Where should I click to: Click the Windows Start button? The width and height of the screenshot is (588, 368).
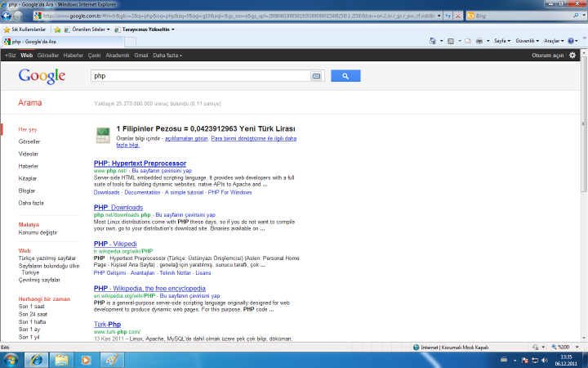coord(13,358)
